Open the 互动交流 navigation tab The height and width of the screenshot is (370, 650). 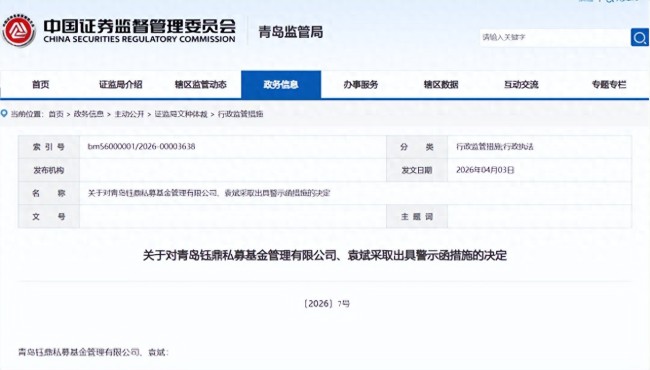(521, 85)
